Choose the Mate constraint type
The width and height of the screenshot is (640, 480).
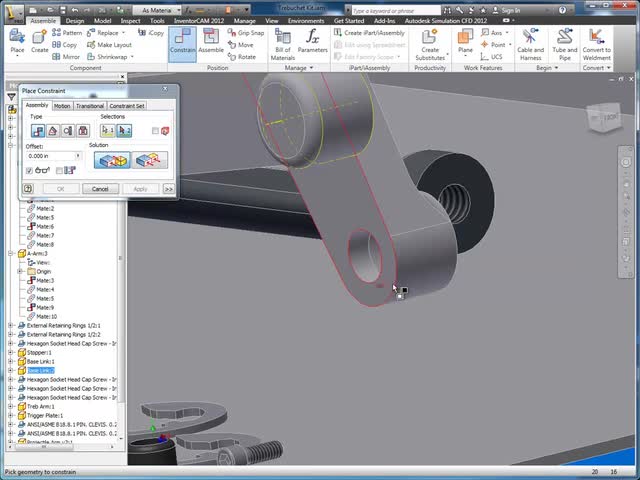[x=38, y=131]
